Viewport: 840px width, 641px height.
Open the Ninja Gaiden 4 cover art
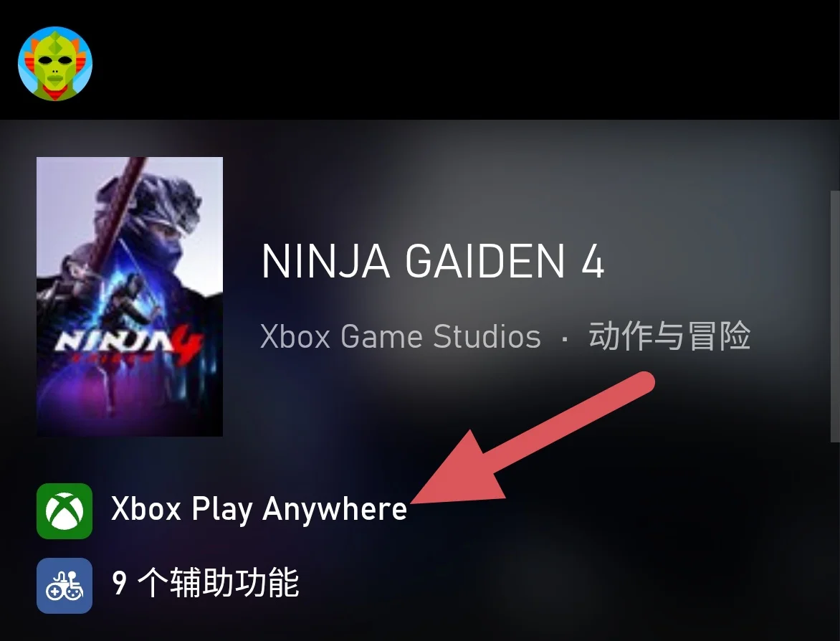tap(130, 296)
